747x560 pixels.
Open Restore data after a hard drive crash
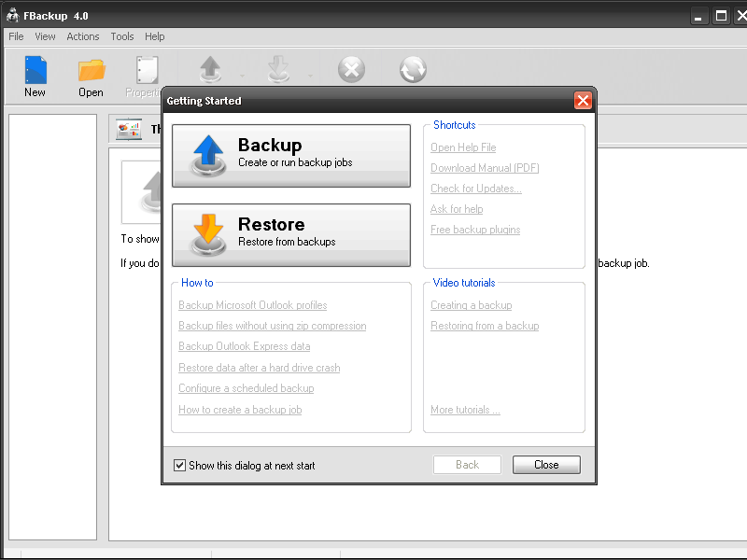260,368
